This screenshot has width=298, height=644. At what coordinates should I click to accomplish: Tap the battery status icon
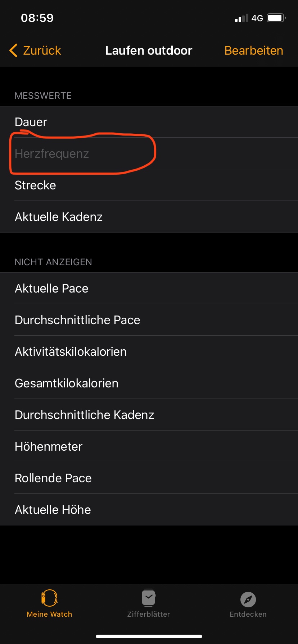click(x=276, y=18)
